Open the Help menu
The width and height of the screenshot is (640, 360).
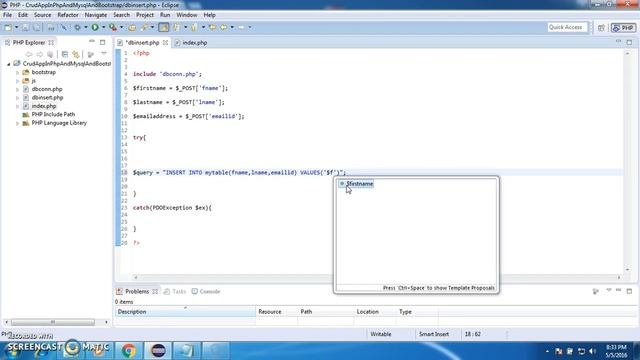pyautogui.click(x=209, y=15)
